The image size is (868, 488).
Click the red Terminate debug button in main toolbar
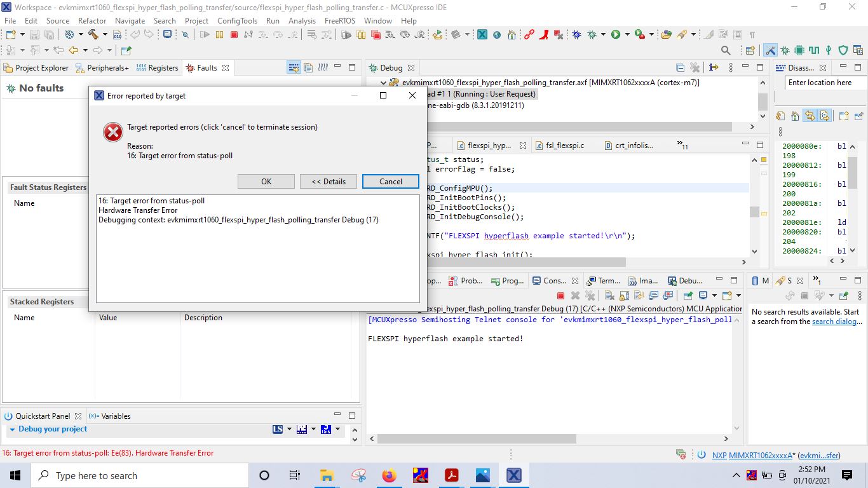point(234,35)
